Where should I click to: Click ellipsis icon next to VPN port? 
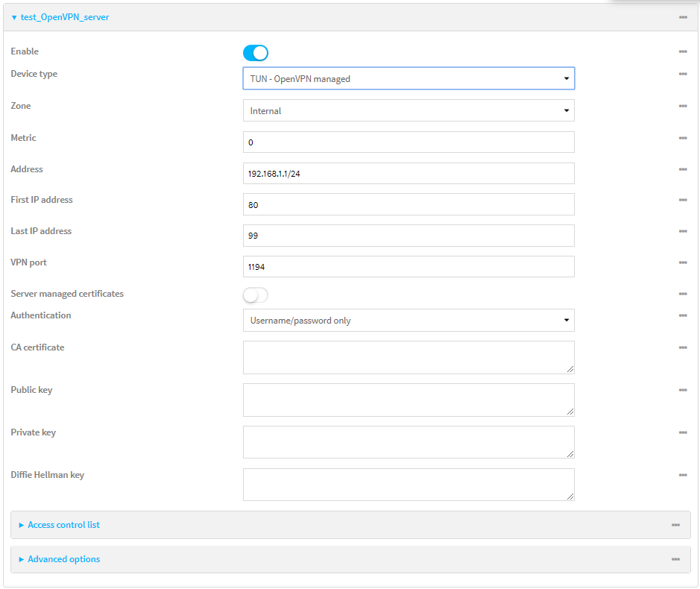[682, 262]
